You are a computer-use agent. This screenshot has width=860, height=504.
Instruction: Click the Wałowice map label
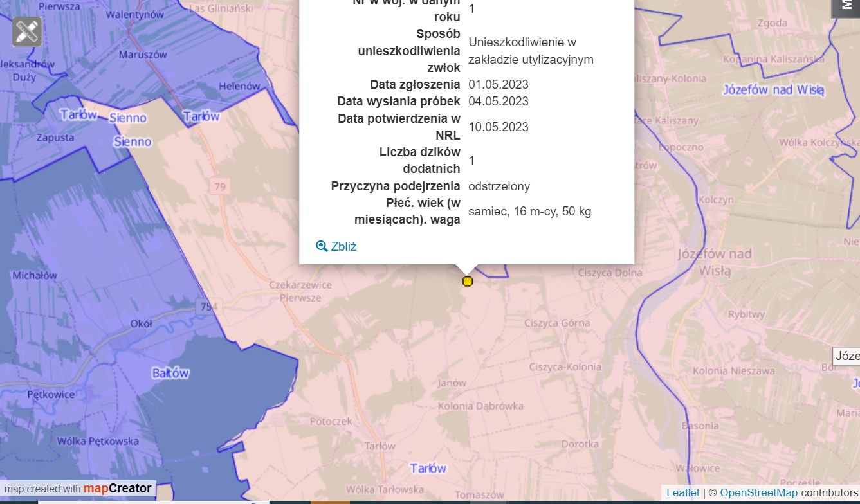pos(697,468)
